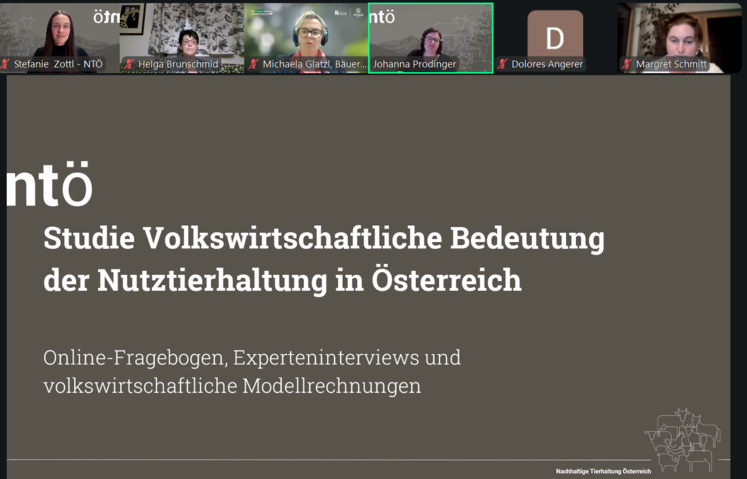Click the 'Stefanie Zottl - NTÖ' name label
The width and height of the screenshot is (747, 479).
pos(58,64)
